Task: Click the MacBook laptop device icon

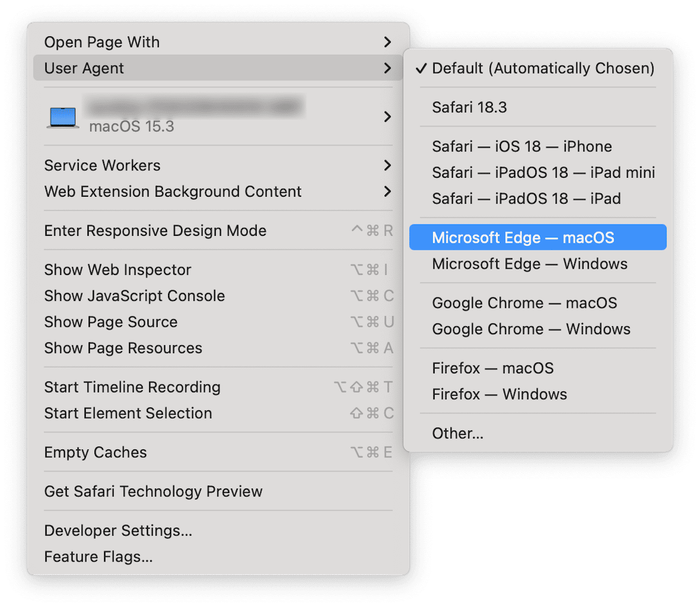Action: coord(63,117)
